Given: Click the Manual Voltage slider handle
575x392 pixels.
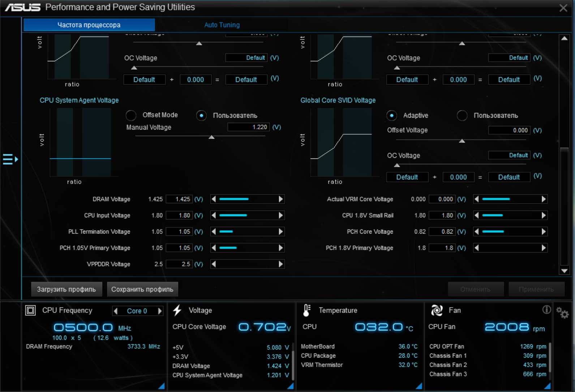Looking at the screenshot, I should point(212,137).
